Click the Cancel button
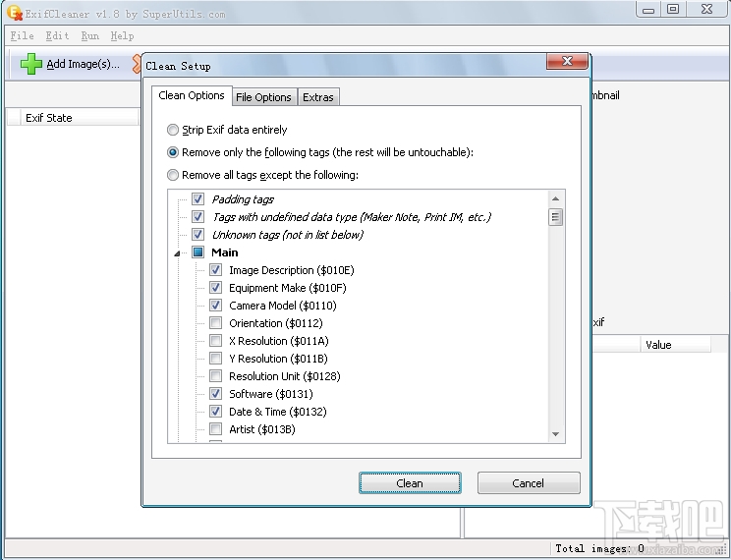 [x=529, y=483]
